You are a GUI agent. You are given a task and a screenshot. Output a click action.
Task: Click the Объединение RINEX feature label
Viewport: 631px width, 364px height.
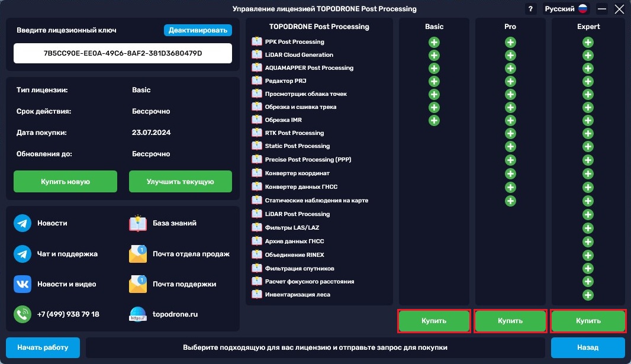[294, 255]
